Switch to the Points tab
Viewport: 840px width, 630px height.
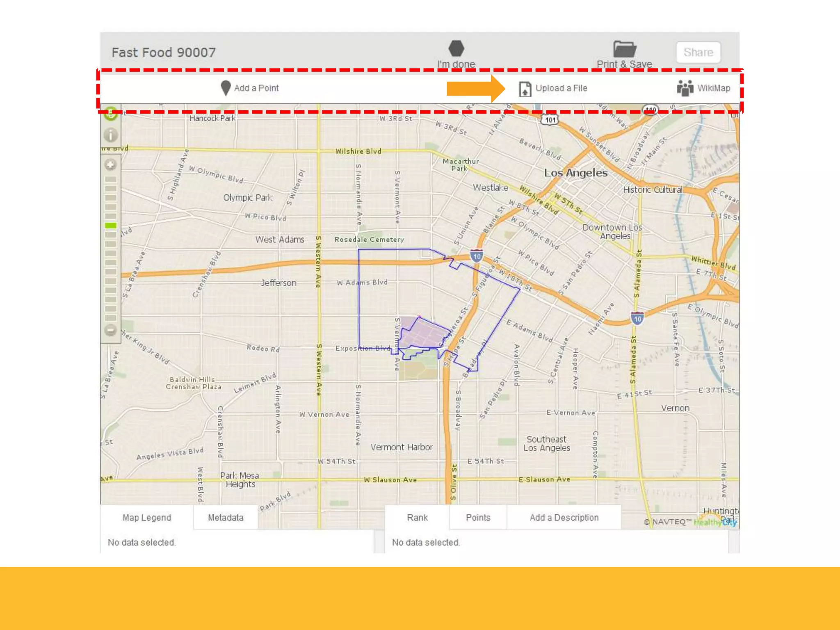click(x=478, y=518)
